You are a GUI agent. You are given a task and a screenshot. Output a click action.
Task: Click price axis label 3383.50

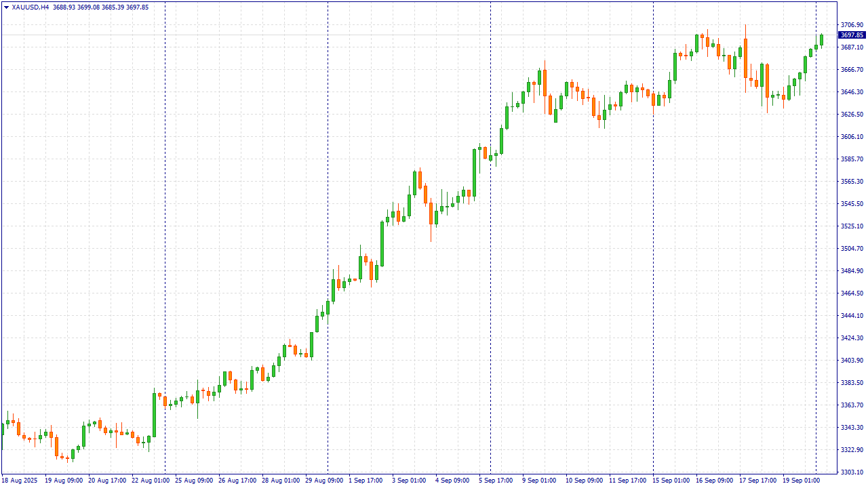click(x=852, y=383)
